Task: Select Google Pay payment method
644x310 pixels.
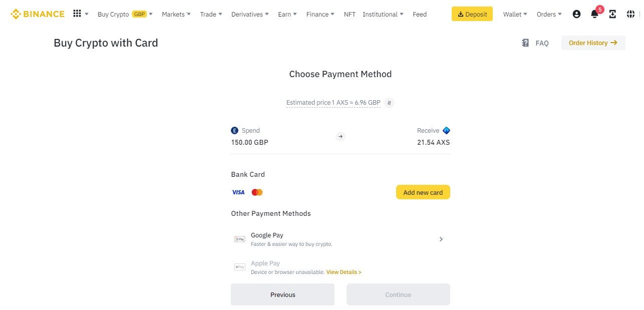Action: (x=340, y=239)
